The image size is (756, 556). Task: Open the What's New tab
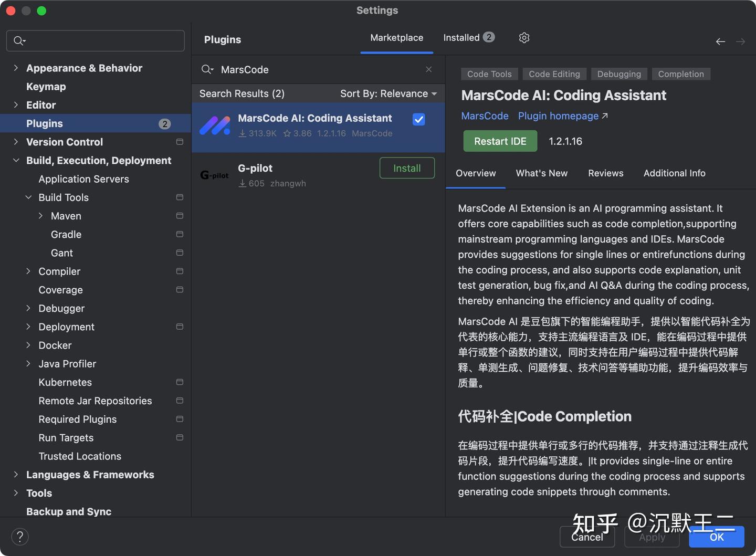(x=542, y=173)
